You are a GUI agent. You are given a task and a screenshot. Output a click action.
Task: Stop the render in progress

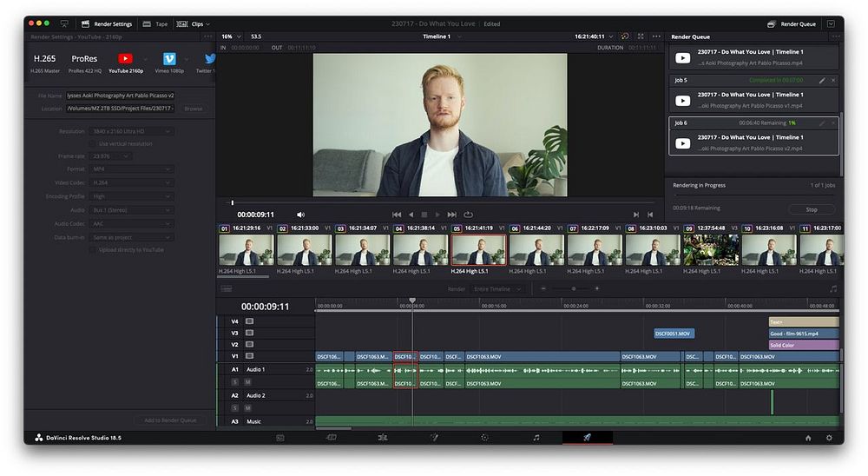812,209
